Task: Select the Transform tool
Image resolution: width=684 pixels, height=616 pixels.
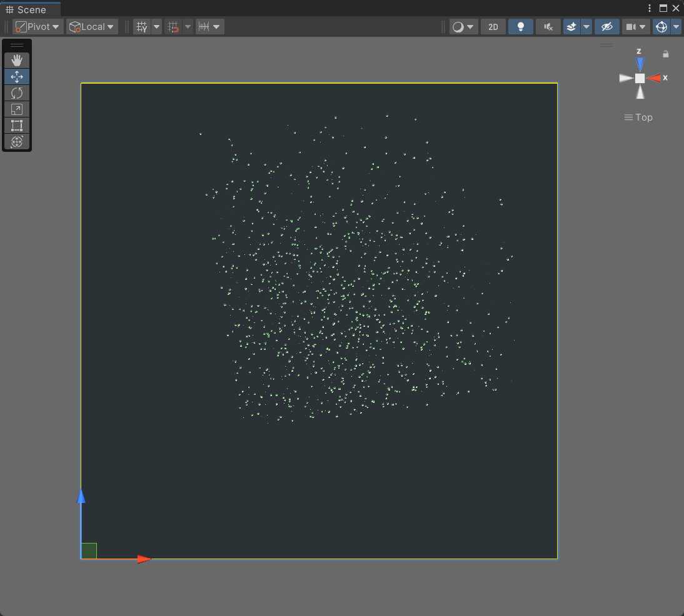Action: click(17, 142)
